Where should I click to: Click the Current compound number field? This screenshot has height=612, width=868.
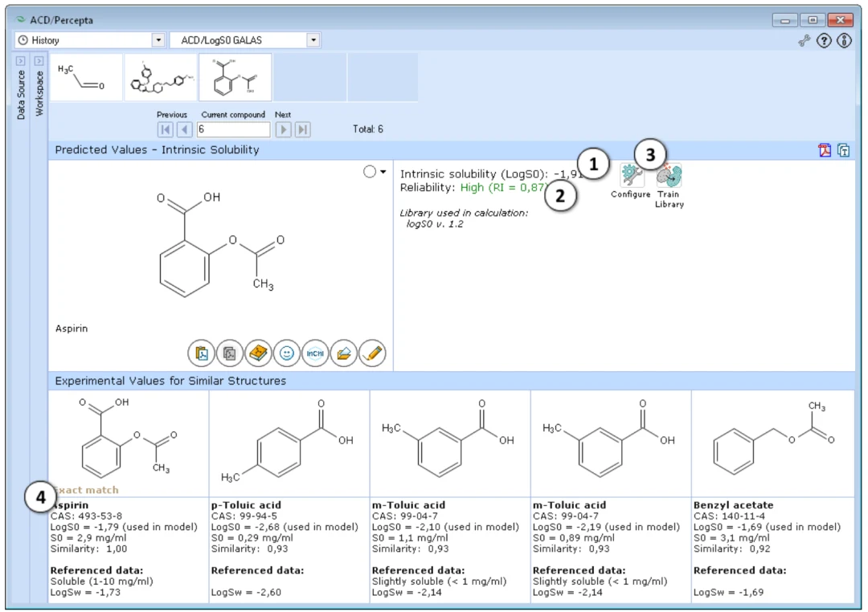coord(234,129)
